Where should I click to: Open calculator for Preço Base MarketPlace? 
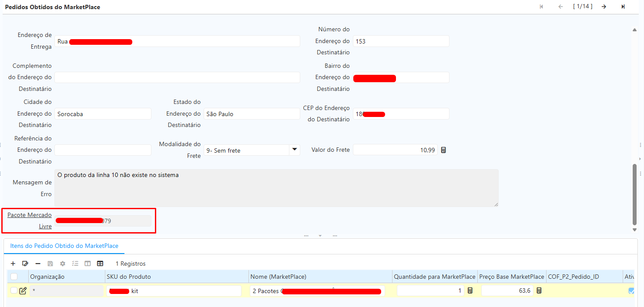pyautogui.click(x=539, y=290)
